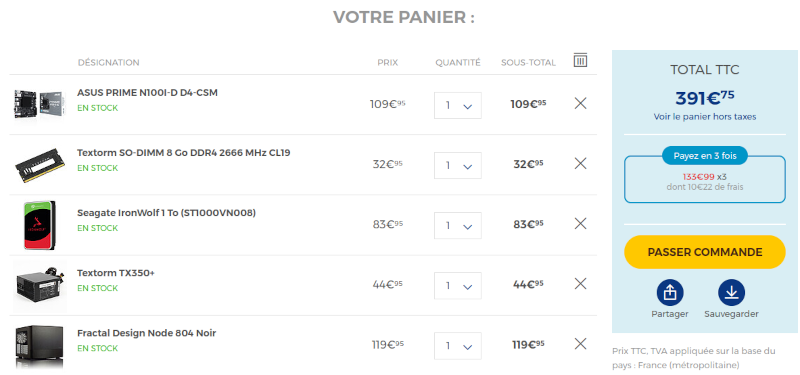Open the Seagate IronWolf 1 To product link
The width and height of the screenshot is (800, 375).
pyautogui.click(x=166, y=213)
